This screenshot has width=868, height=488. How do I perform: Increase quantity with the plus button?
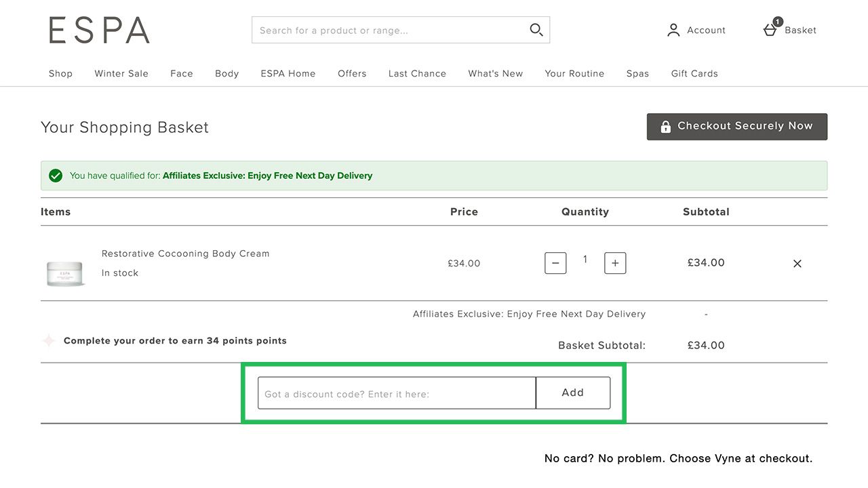(615, 263)
